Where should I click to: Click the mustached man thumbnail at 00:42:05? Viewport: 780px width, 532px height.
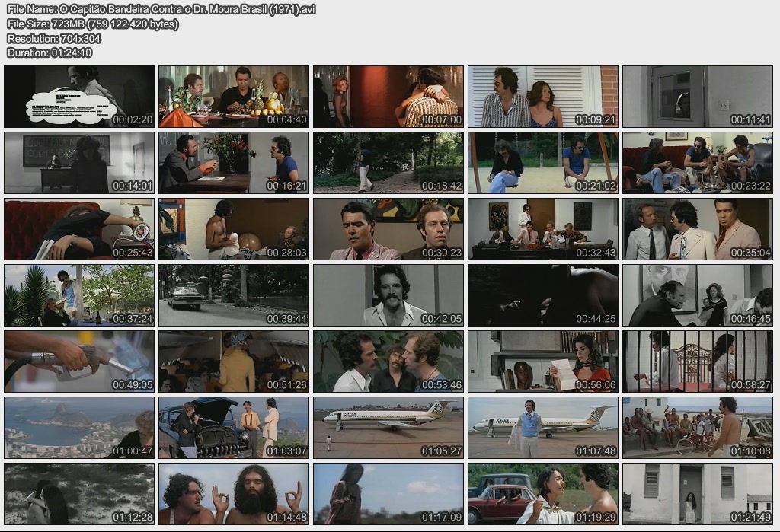(x=388, y=295)
